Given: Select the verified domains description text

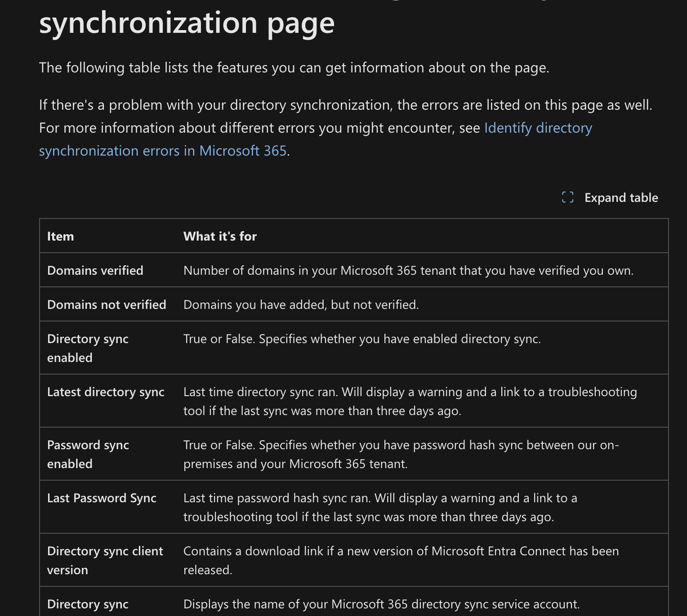Looking at the screenshot, I should click(408, 270).
